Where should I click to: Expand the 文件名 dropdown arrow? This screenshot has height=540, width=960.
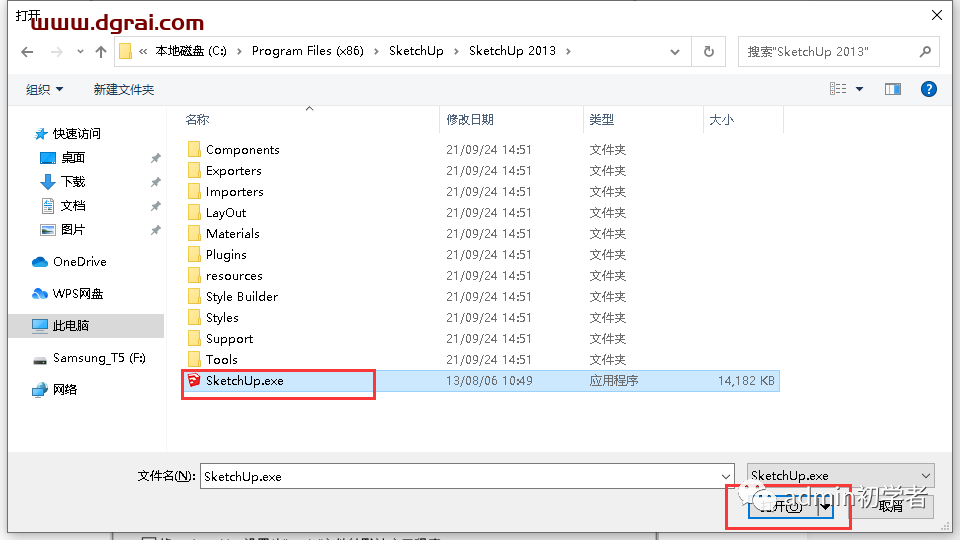(726, 476)
